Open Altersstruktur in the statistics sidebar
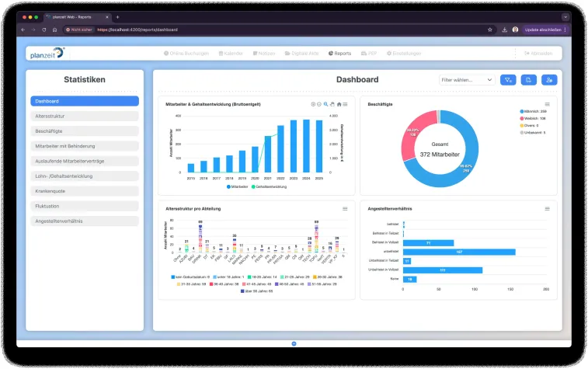 (85, 116)
